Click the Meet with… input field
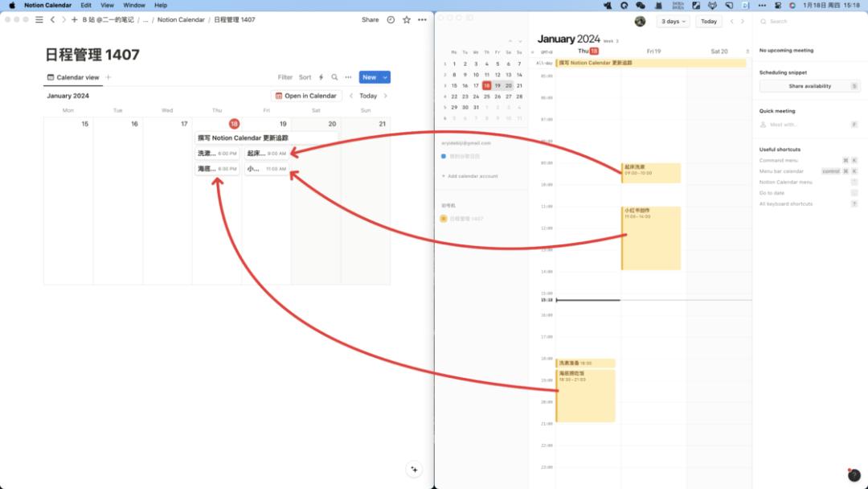The width and height of the screenshot is (868, 489). (x=809, y=125)
